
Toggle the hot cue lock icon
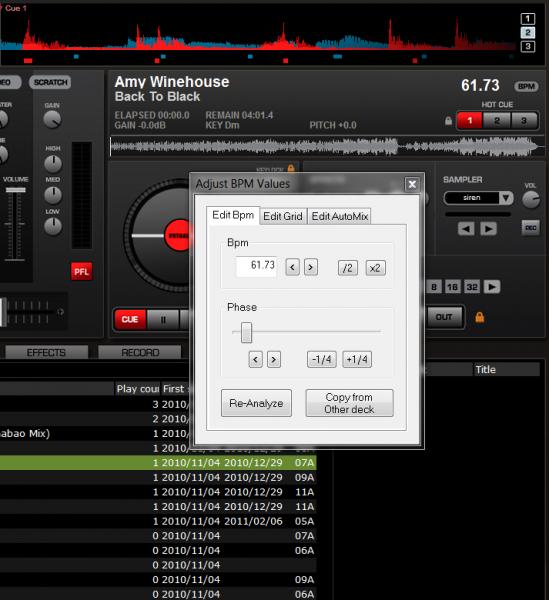[x=448, y=121]
